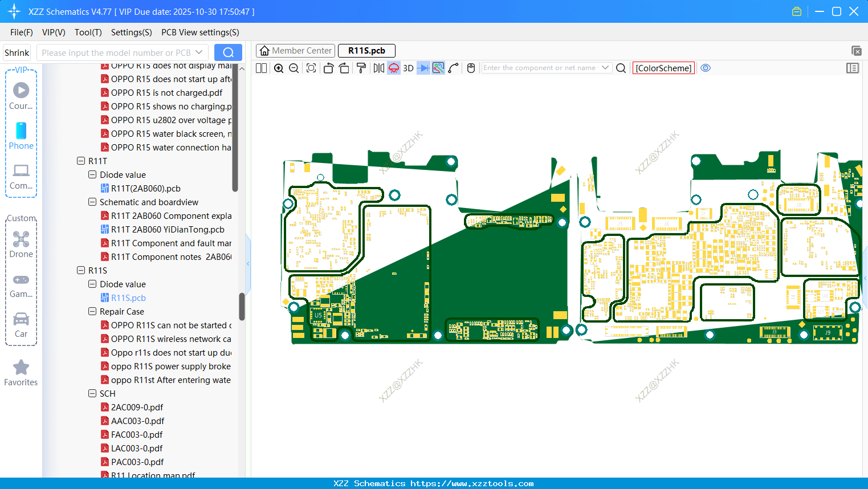Select the Phone category
Screen dimensions: 868x489
21,136
